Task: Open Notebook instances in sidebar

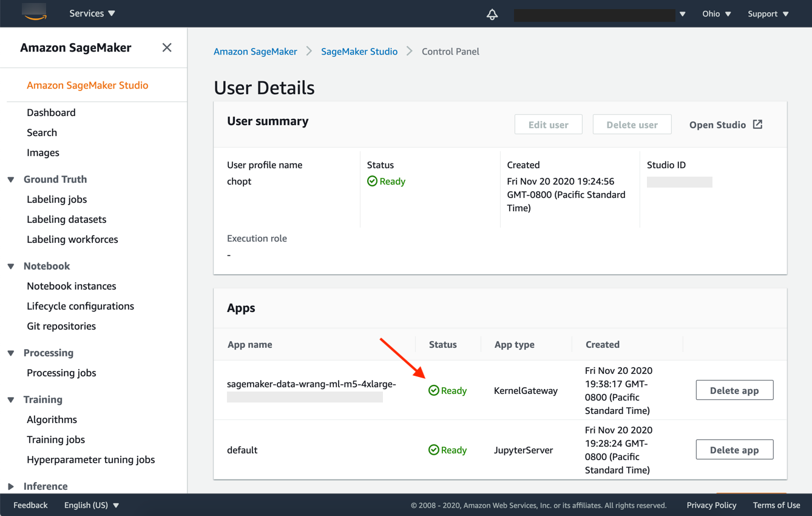Action: pos(71,286)
